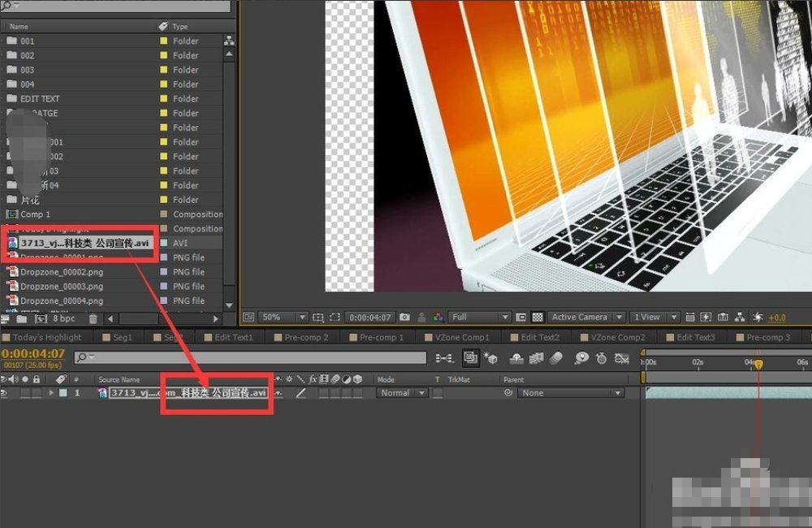The width and height of the screenshot is (812, 528).
Task: Switch to the Edit Text1 timeline tab
Action: point(233,337)
